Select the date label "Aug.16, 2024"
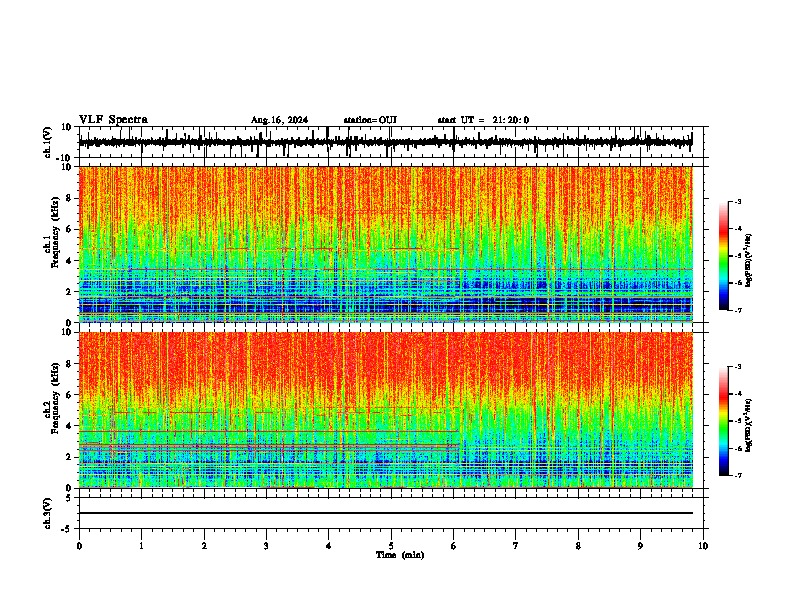This screenshot has width=792, height=612. [279, 120]
